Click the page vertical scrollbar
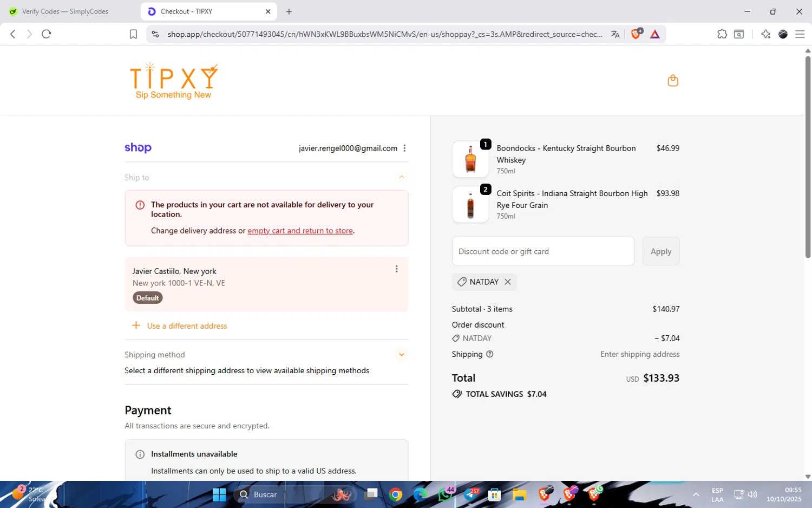 point(808,157)
